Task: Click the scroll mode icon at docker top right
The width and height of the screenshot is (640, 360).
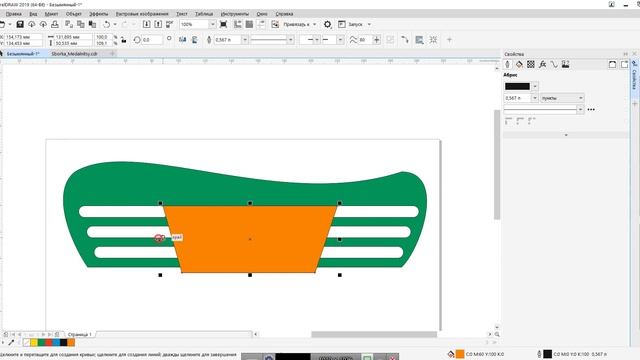Action: click(x=612, y=64)
